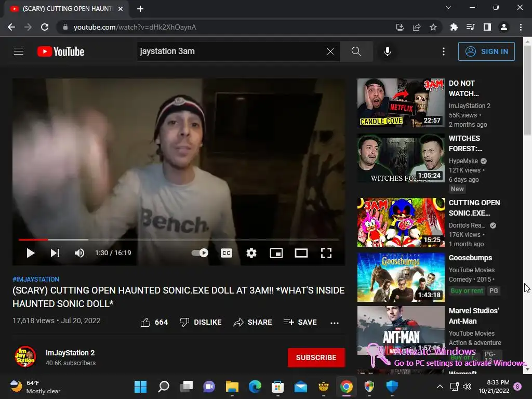Open the Extensions puzzle icon
Image resolution: width=532 pixels, height=399 pixels.
tap(454, 27)
